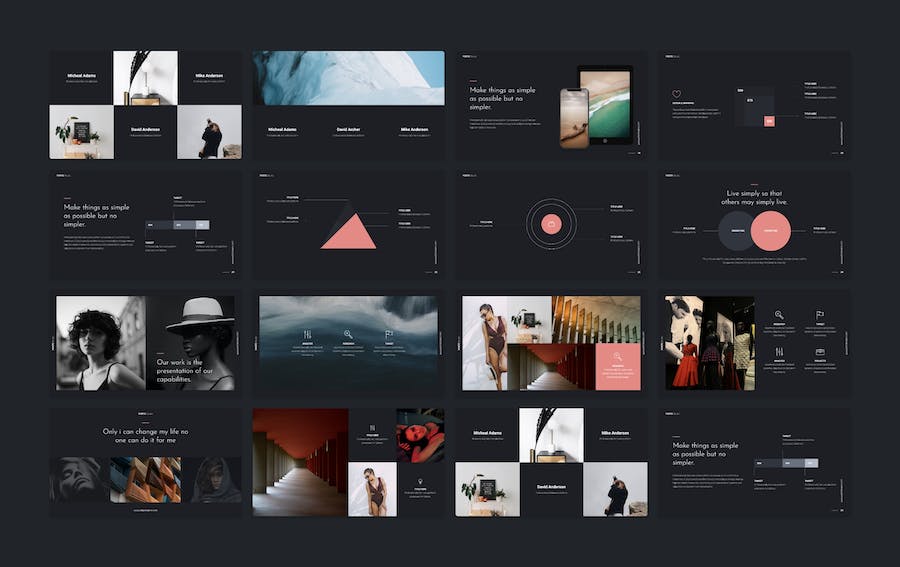Click the flag icon on the ocean wave slide
The width and height of the screenshot is (900, 567).
coord(389,334)
